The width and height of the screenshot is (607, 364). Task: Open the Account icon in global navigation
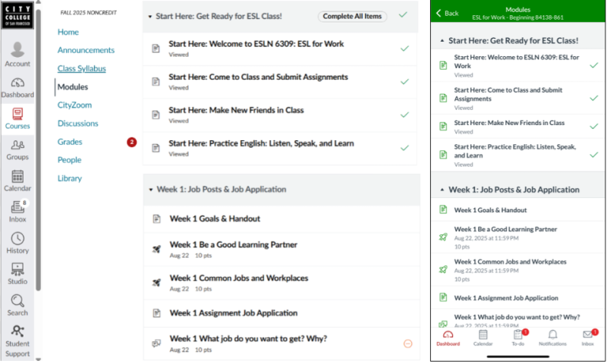pyautogui.click(x=17, y=49)
